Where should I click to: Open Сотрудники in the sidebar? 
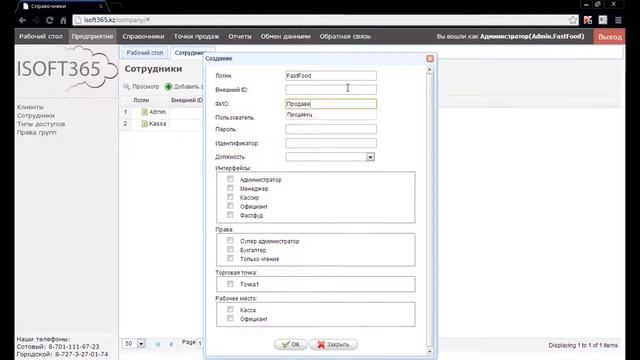coord(36,116)
